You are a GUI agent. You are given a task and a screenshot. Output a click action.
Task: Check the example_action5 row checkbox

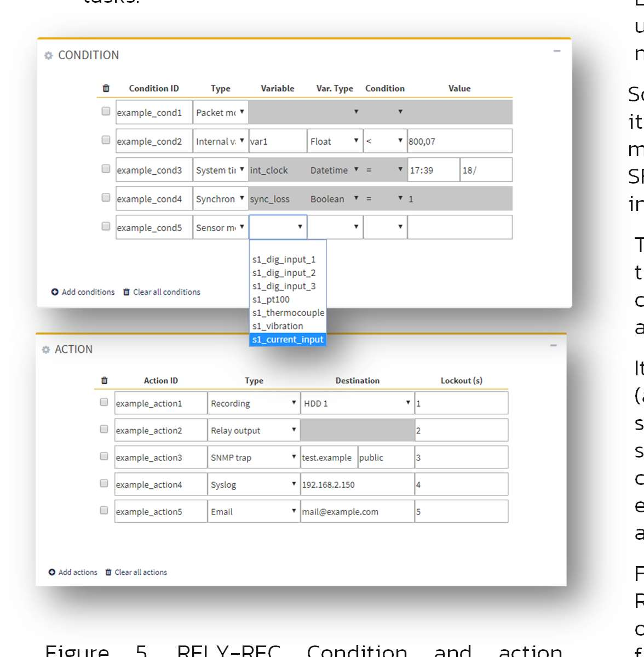104,510
